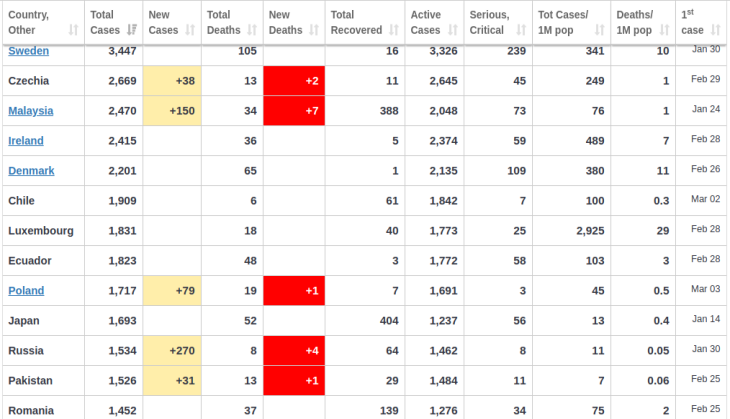This screenshot has width=730, height=419.
Task: Select the Japan row name
Action: [x=24, y=321]
